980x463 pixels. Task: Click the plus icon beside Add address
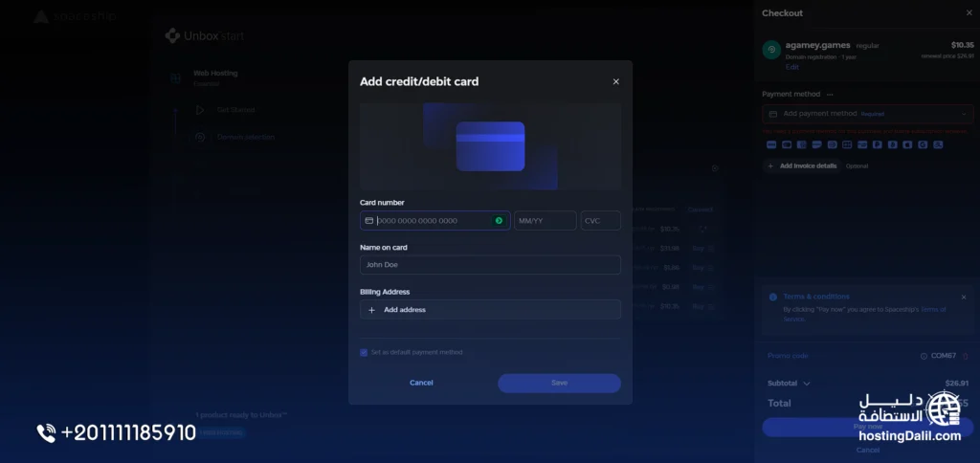click(372, 310)
